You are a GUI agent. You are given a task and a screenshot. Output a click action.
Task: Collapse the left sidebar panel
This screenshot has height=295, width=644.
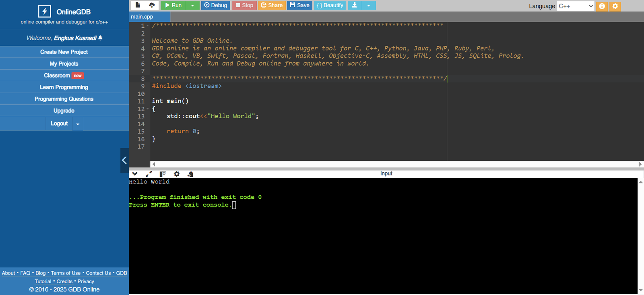[x=124, y=160]
